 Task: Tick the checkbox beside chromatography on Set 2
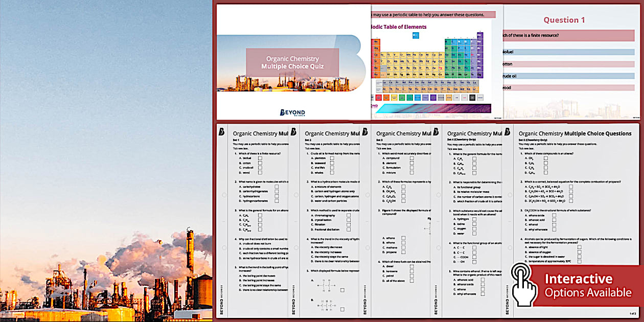pyautogui.click(x=349, y=215)
